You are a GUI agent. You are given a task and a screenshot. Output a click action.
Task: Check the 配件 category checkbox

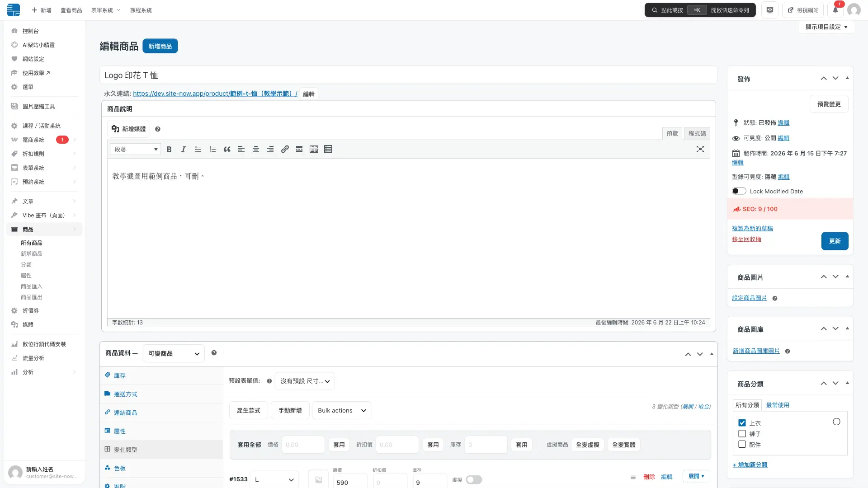[x=742, y=445]
